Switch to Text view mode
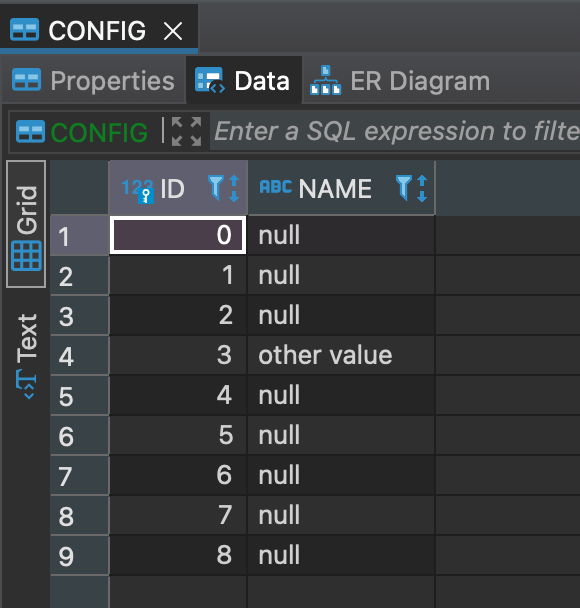The width and height of the screenshot is (580, 608). pyautogui.click(x=26, y=356)
